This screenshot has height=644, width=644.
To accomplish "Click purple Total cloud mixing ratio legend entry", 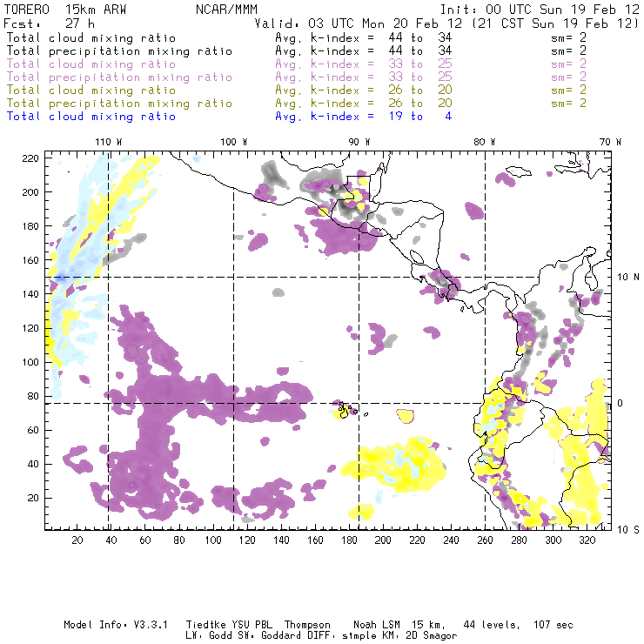I will tap(91, 64).
